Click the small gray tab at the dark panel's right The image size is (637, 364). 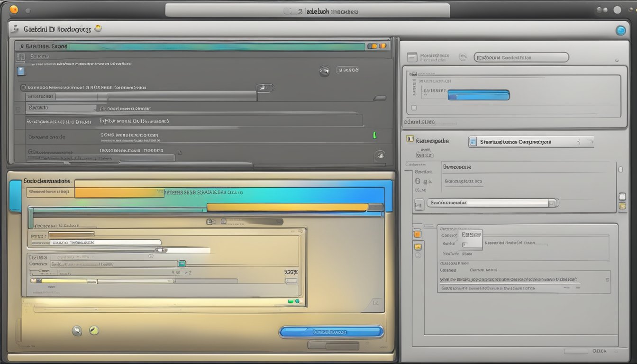pos(380,98)
